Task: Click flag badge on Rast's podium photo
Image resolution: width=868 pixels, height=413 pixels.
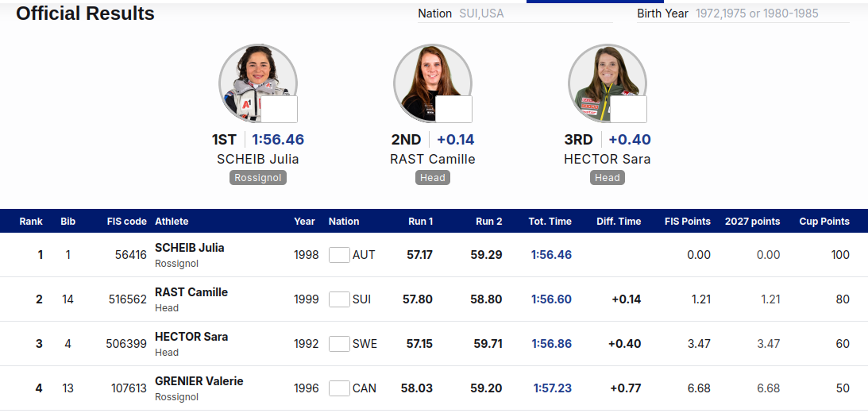Action: click(454, 109)
